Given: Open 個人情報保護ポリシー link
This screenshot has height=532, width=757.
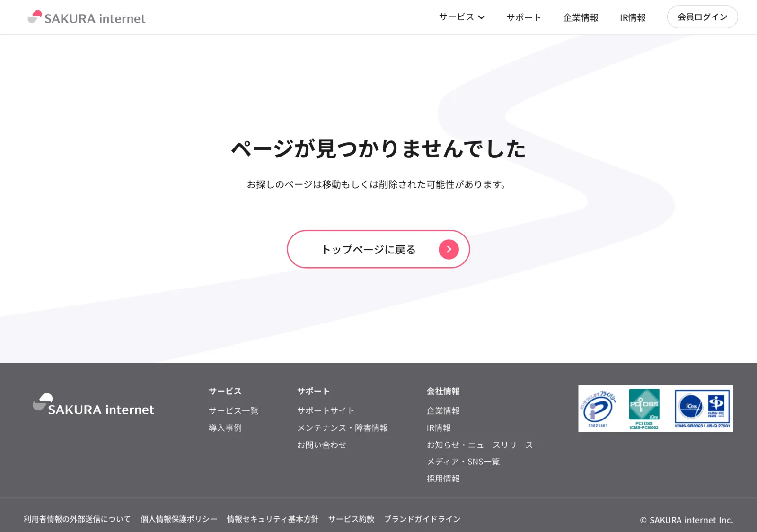Looking at the screenshot, I should point(179,519).
